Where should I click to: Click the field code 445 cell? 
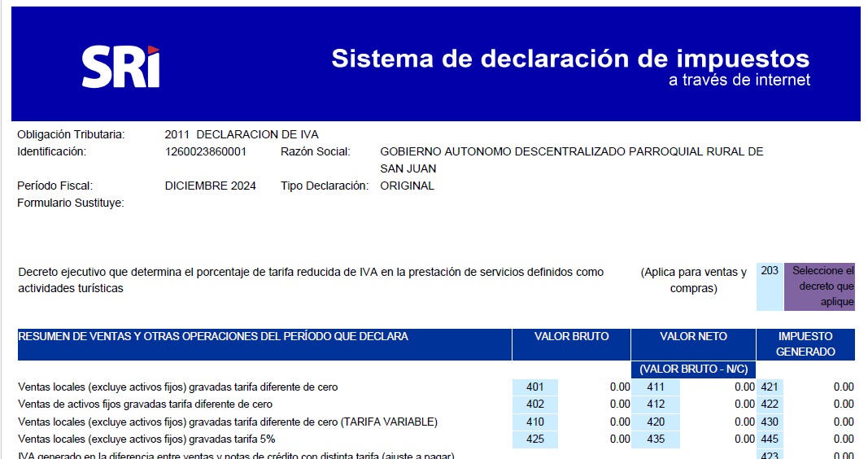[770, 439]
